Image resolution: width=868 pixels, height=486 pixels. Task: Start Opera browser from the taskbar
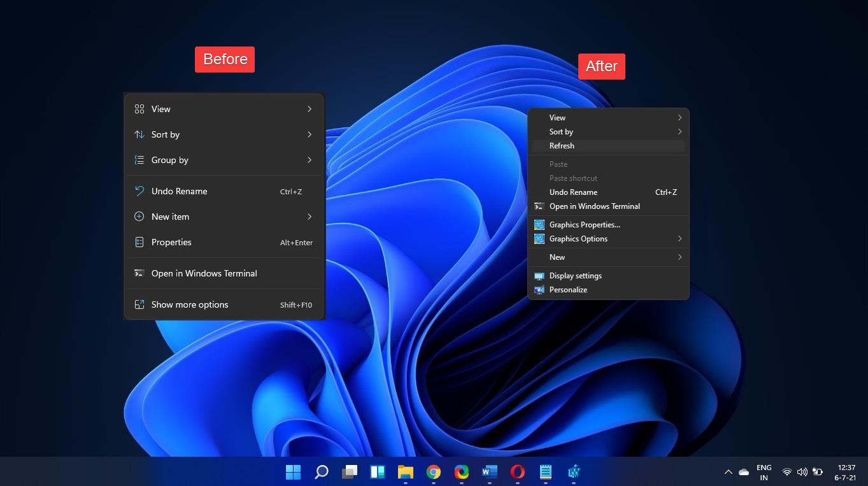517,472
